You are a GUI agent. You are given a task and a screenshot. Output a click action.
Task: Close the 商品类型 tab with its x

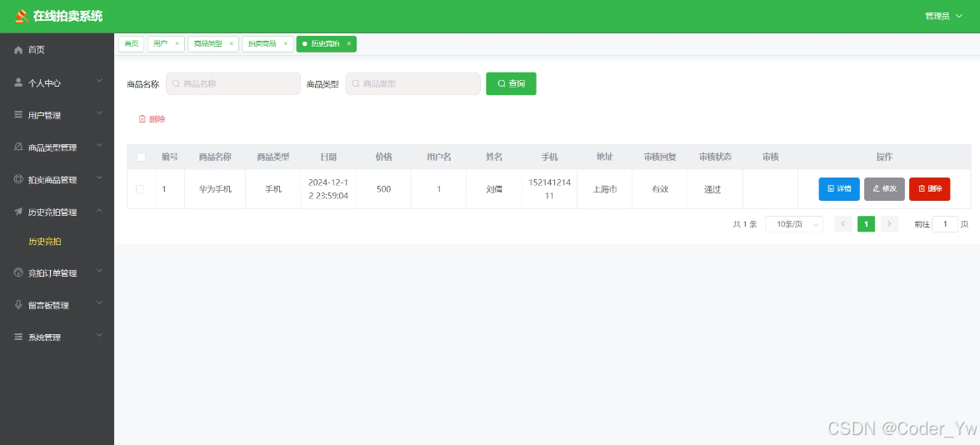click(x=232, y=43)
